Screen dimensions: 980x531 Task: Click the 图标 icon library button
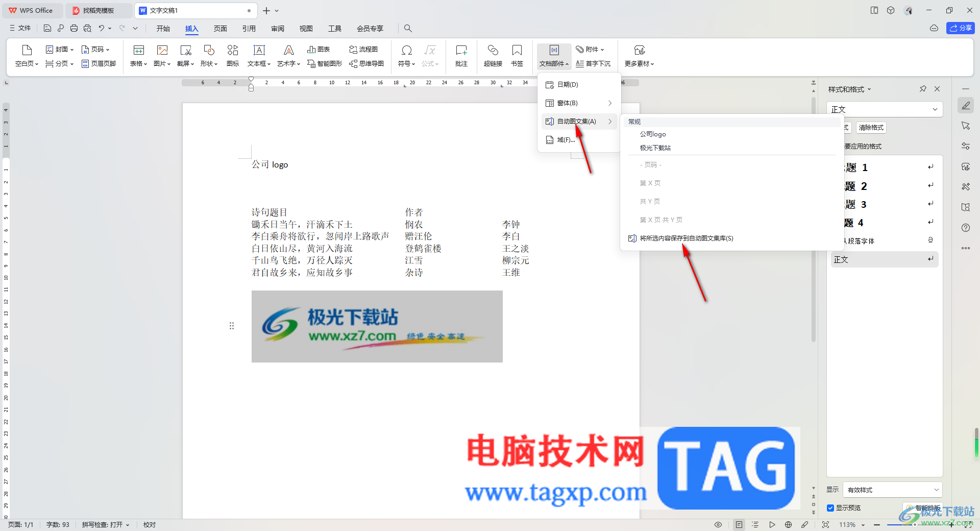click(x=233, y=56)
